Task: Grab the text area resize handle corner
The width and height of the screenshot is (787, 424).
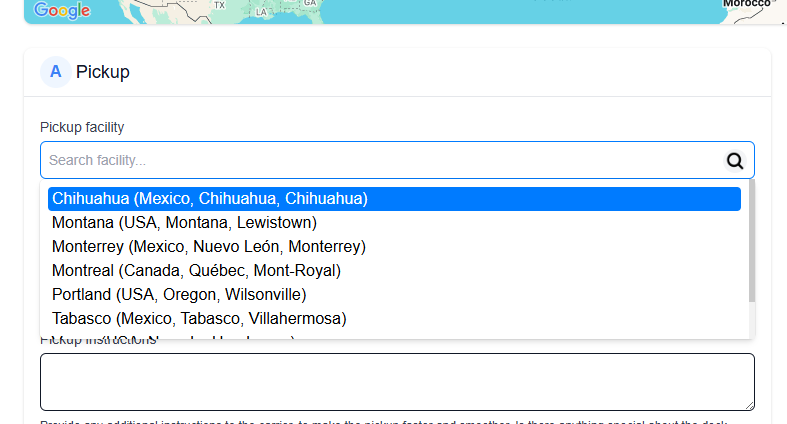Action: pos(749,405)
